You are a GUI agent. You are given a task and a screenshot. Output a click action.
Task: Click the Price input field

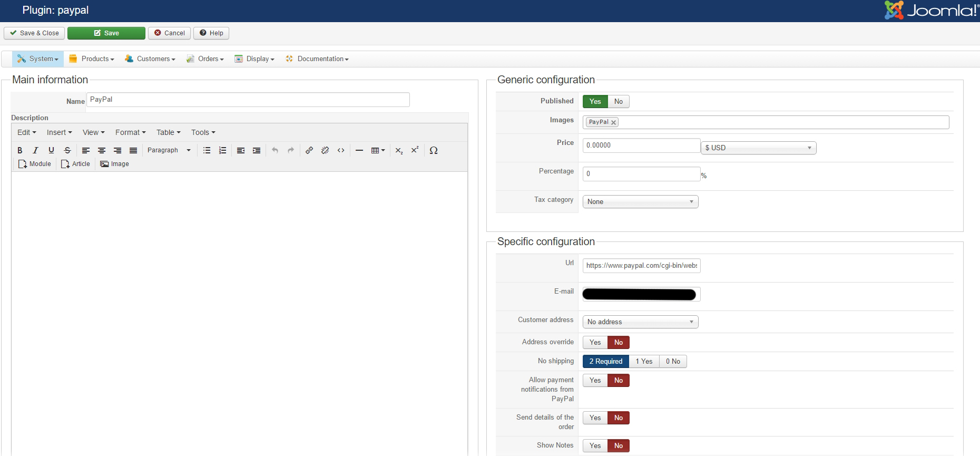pos(641,145)
